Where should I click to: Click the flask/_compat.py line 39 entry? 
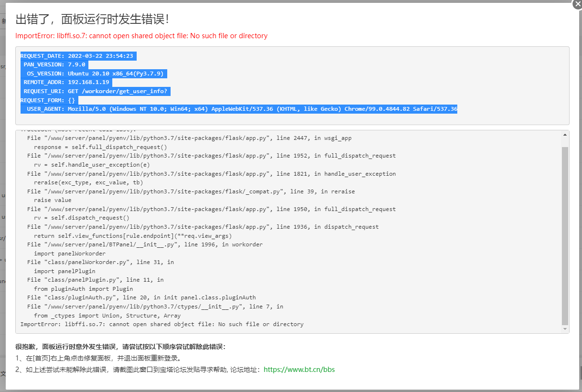tap(191, 191)
